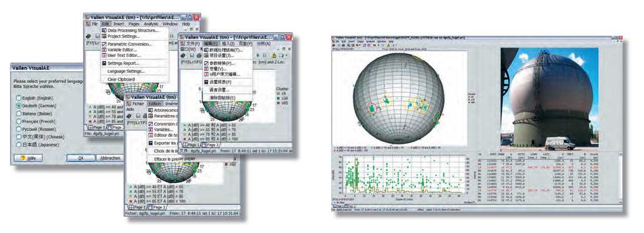This screenshot has height=233, width=644.
Task: Click the icon beside User Text Editor
Action: [x=104, y=55]
